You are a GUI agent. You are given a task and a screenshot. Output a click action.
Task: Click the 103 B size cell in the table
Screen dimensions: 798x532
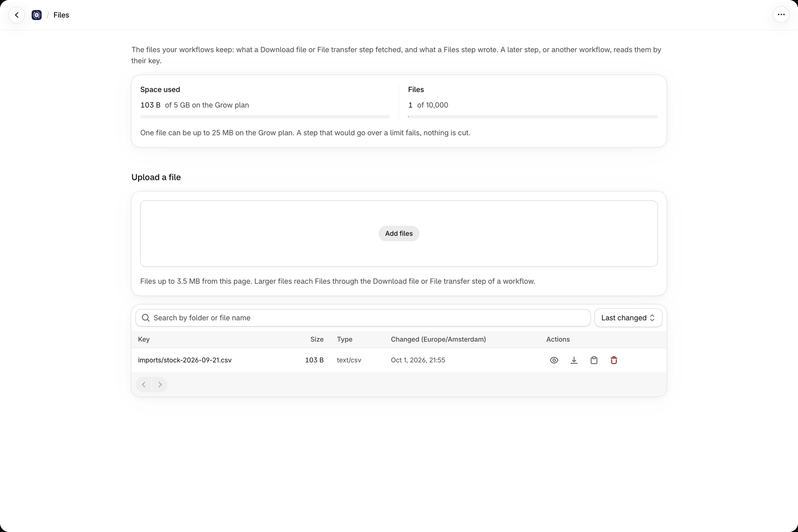point(314,360)
